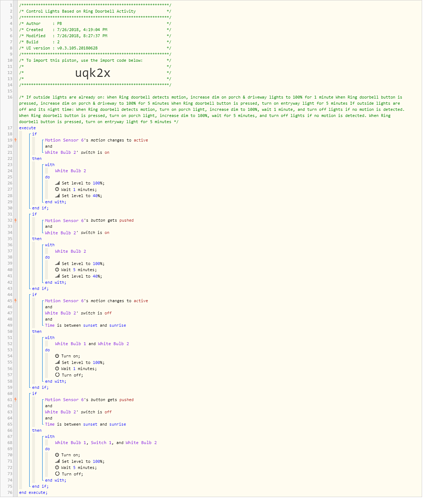Image resolution: width=425 pixels, height=500 pixels.
Task: Click 'White Bulb 1, Switch 1, and White Bulb 2' device list
Action: (x=106, y=443)
